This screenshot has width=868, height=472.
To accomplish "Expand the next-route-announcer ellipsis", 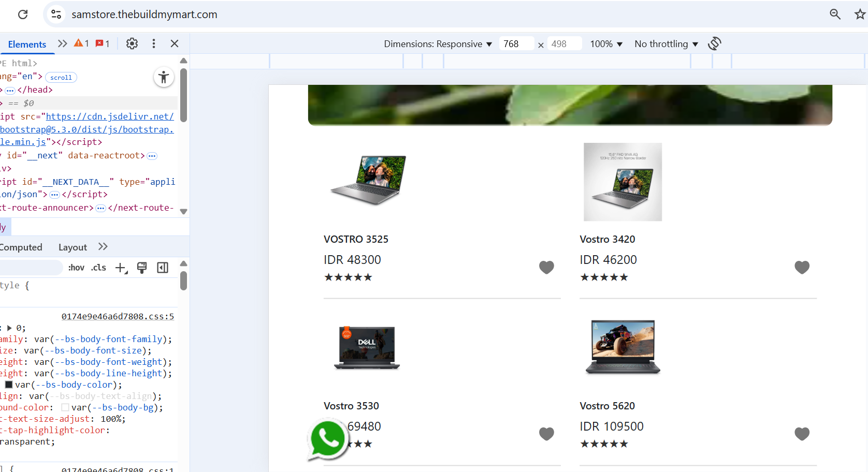I will (x=100, y=208).
